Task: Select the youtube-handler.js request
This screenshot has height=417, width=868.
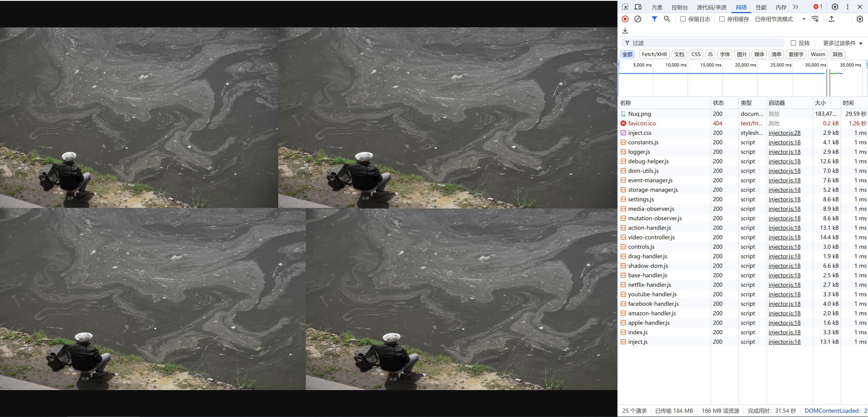Action: (x=743, y=294)
